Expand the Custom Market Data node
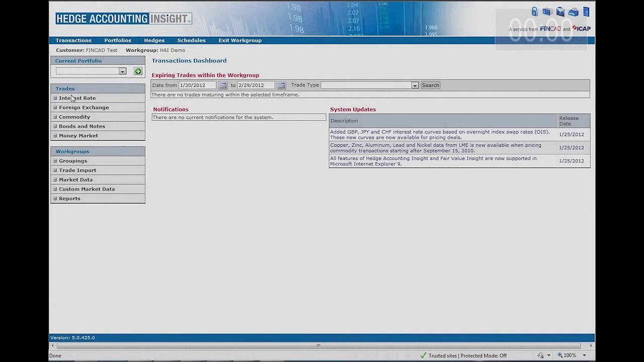 coord(55,189)
